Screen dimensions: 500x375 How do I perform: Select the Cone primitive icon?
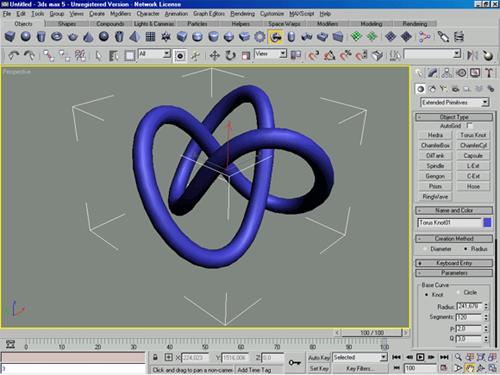[x=88, y=36]
